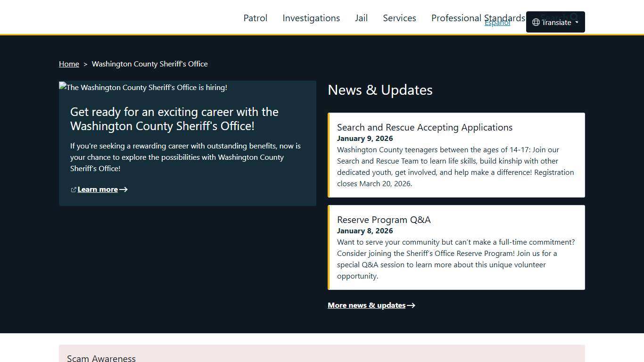Viewport: 644px width, 362px height.
Task: Click the external link icon beside Learn more
Action: pyautogui.click(x=74, y=189)
